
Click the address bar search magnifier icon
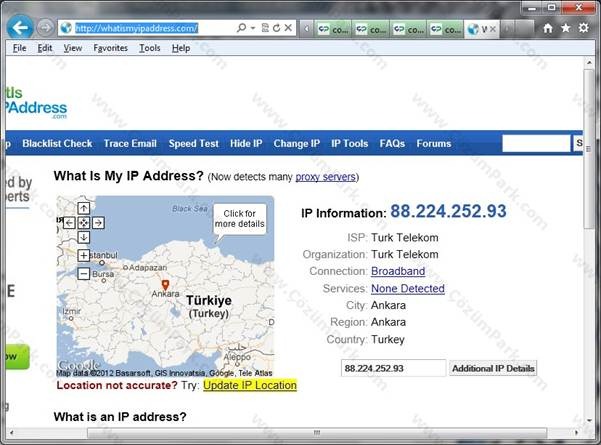point(241,28)
